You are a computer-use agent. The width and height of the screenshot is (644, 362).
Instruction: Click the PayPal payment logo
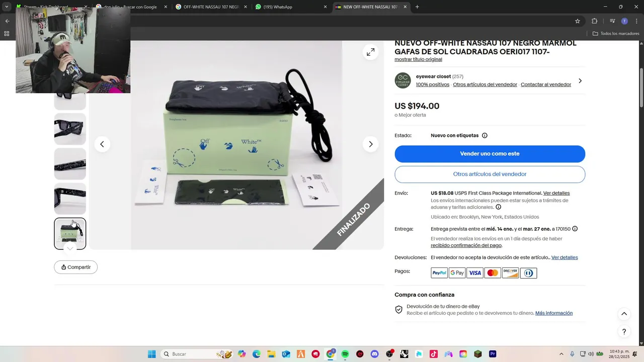point(439,273)
